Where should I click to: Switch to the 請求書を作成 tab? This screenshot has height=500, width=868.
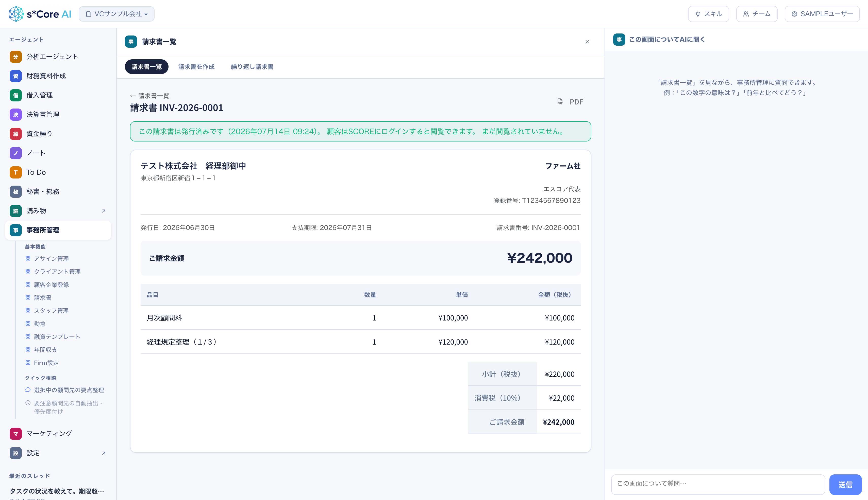[x=196, y=67]
